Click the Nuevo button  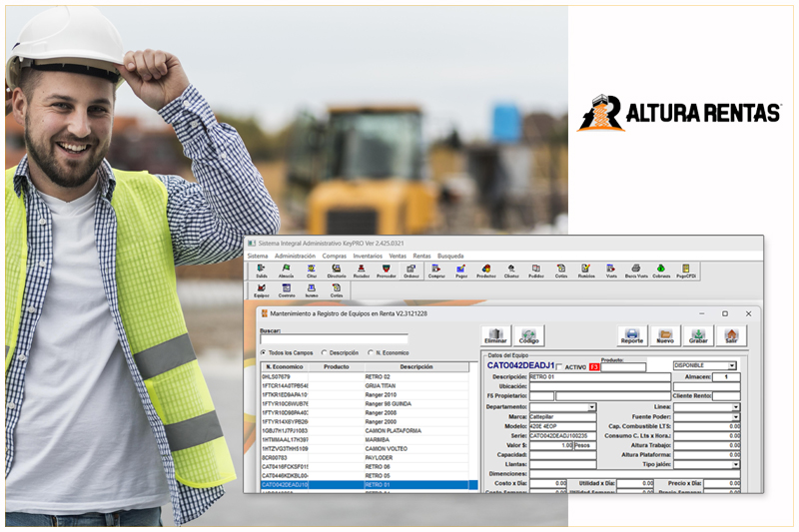click(665, 335)
